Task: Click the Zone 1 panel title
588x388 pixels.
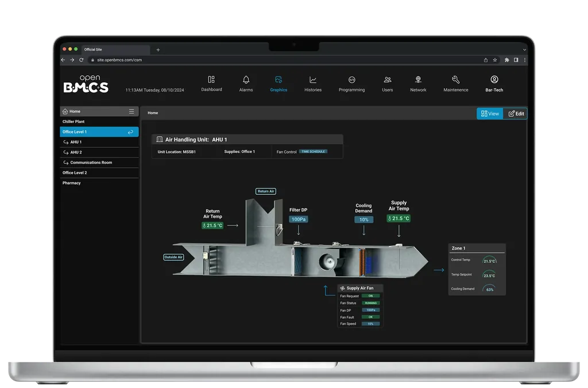Action: point(458,248)
